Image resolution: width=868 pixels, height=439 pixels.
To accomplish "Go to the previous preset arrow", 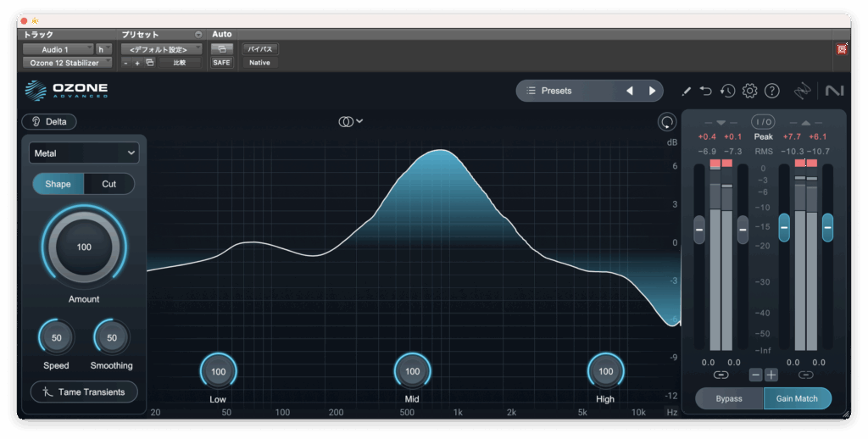I will [x=629, y=91].
